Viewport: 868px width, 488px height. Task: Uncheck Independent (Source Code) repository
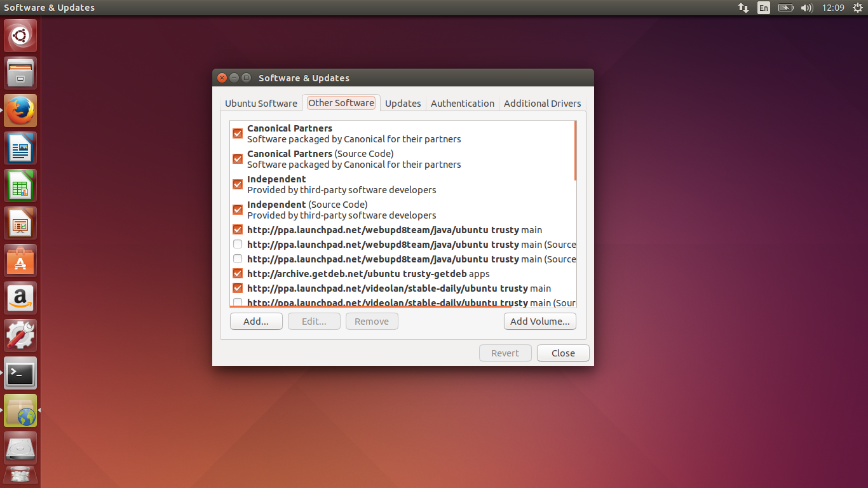point(238,210)
